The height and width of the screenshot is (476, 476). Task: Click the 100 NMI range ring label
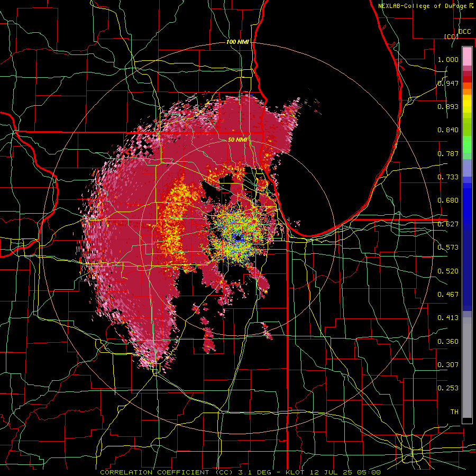[237, 42]
